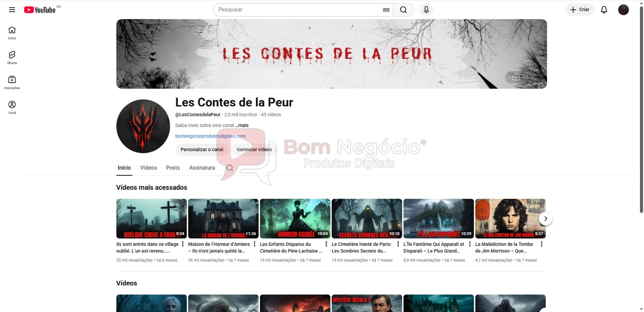644x312 pixels.
Task: Go to Inscrições in the sidebar
Action: click(12, 82)
